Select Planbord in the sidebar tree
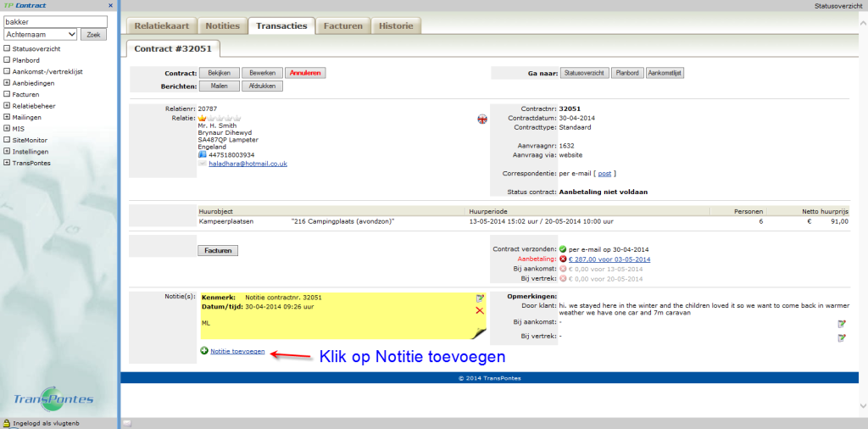 pos(26,60)
